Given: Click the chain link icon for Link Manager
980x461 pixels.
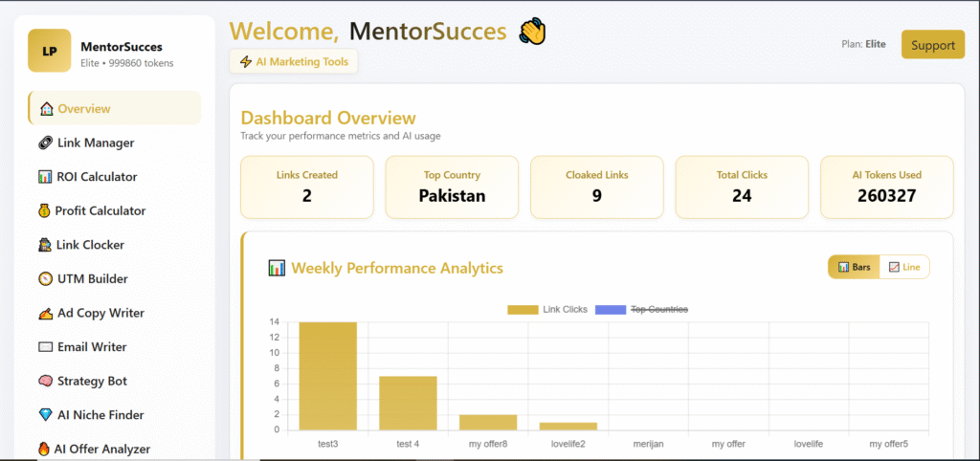Looking at the screenshot, I should [x=45, y=143].
